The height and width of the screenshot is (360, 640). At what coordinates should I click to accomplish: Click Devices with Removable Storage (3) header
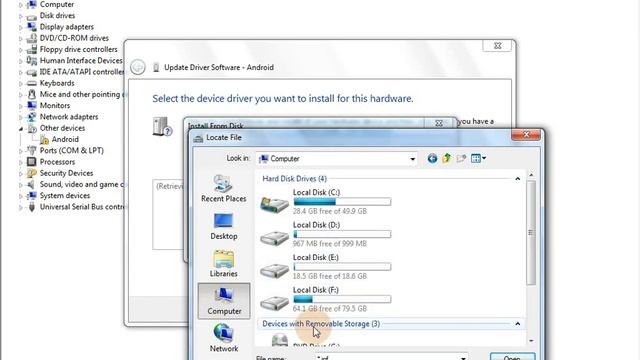tap(321, 324)
